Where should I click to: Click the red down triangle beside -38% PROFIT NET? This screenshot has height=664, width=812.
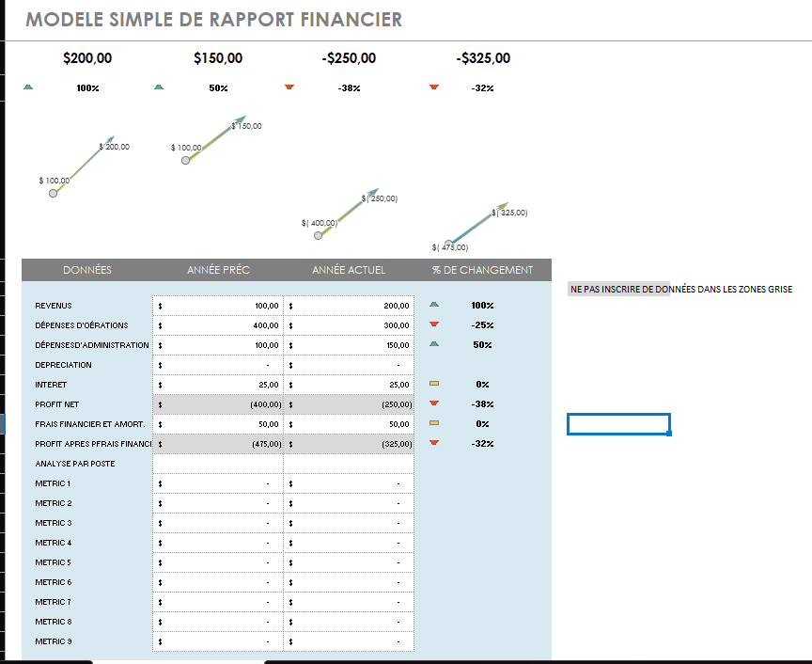point(433,403)
